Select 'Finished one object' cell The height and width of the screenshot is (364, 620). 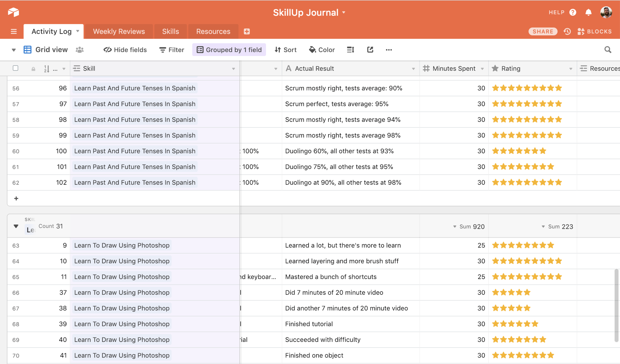point(351,355)
